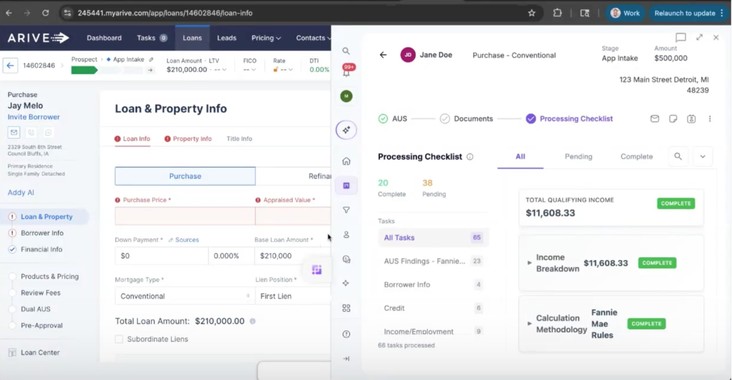732x380 pixels.
Task: Open the Sources link near Down Payment
Action: click(x=183, y=239)
